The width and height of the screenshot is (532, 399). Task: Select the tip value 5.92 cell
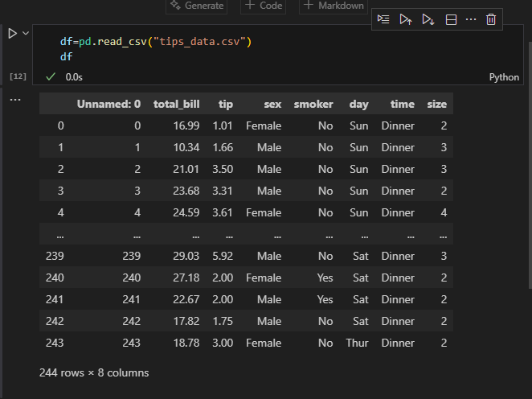click(x=223, y=256)
